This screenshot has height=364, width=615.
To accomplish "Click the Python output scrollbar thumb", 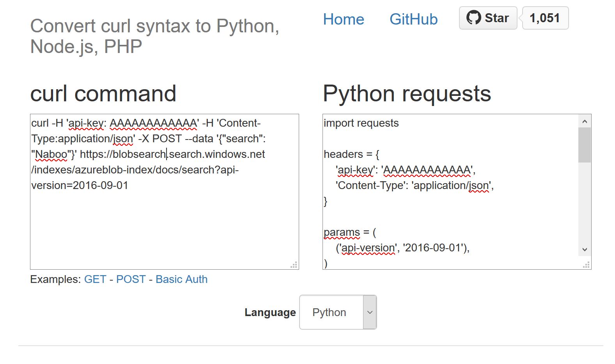I will 584,144.
